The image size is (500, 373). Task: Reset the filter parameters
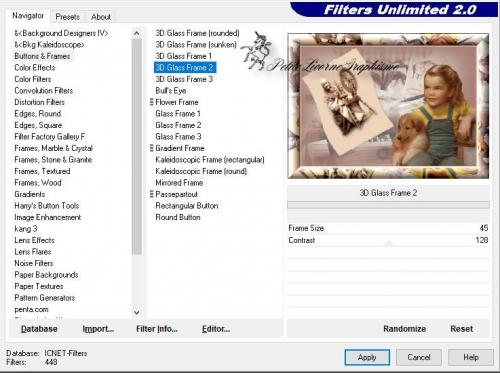[462, 329]
